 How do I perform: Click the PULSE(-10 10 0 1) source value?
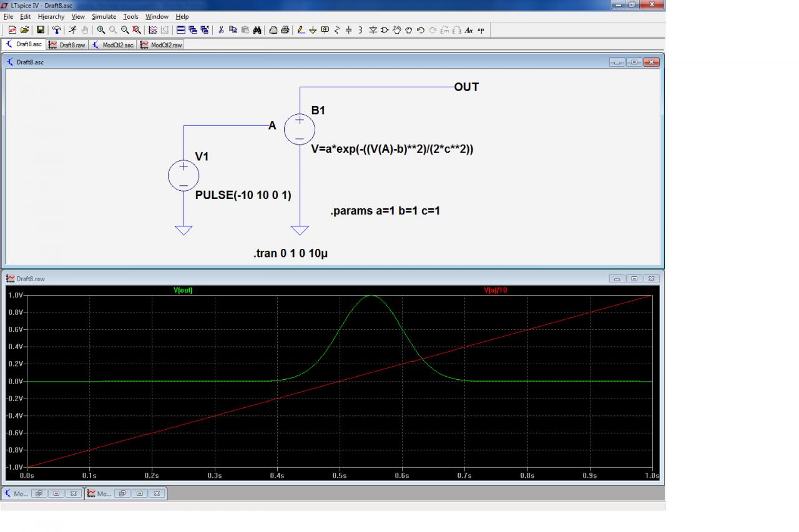pos(243,195)
